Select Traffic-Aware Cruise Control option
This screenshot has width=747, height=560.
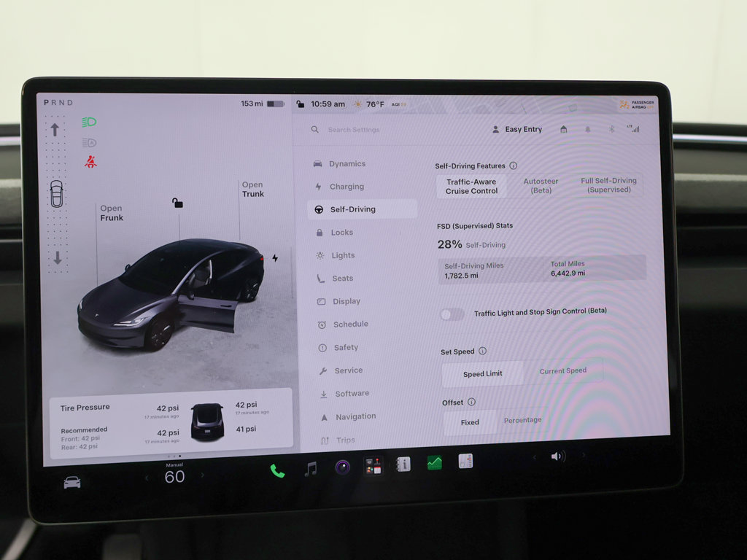coord(471,186)
